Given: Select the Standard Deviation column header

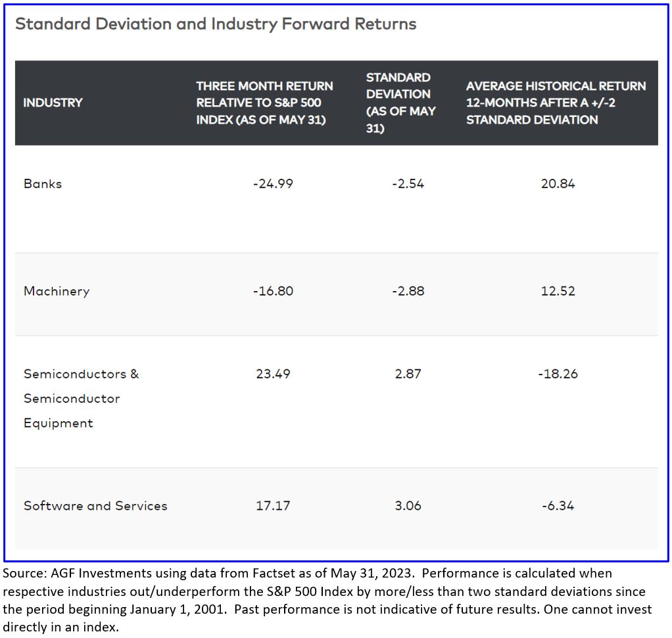Looking at the screenshot, I should click(400, 103).
